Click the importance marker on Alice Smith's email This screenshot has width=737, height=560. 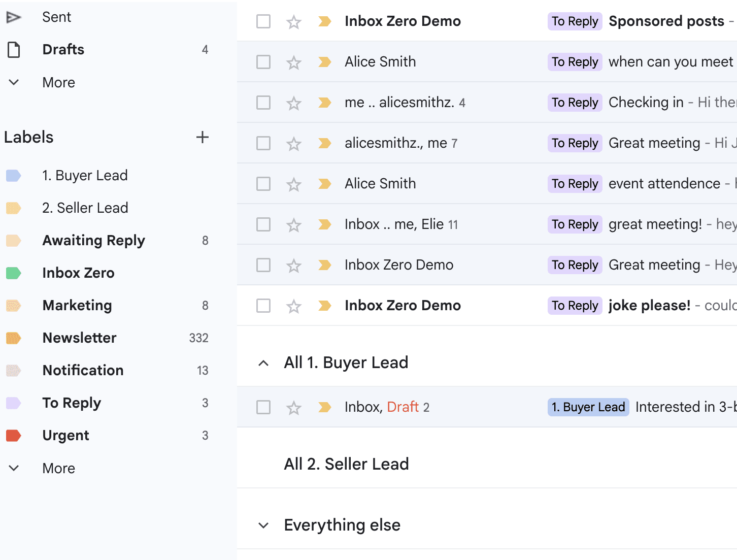[324, 61]
